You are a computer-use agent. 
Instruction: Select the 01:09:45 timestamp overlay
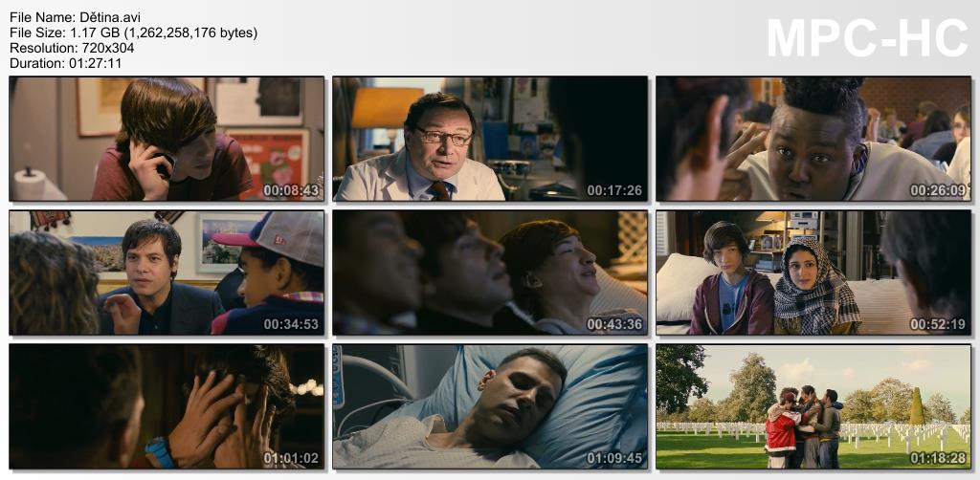click(614, 458)
